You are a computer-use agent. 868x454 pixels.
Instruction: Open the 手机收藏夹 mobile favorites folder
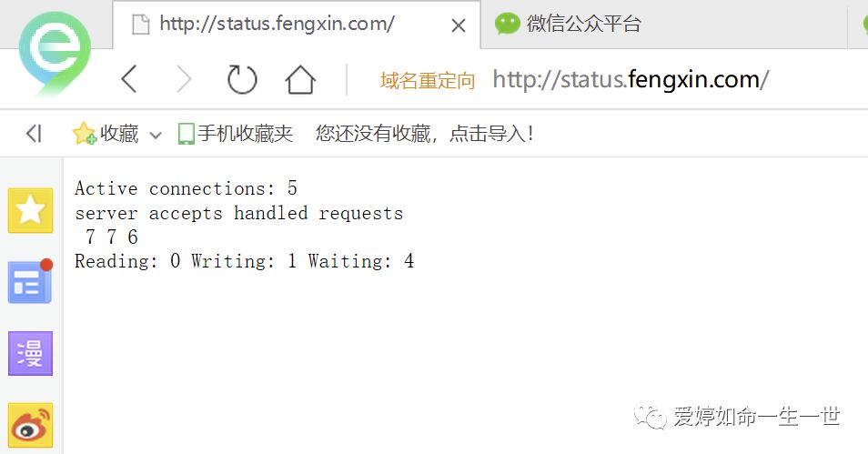tap(236, 134)
